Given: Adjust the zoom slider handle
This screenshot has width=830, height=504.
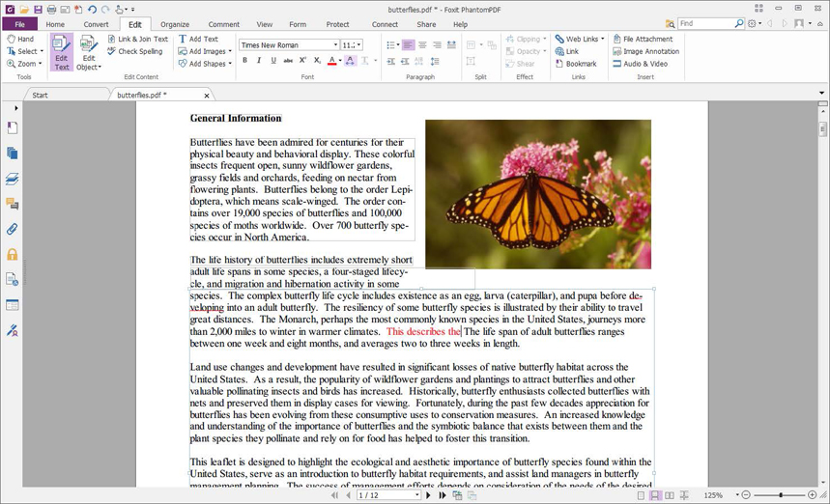Looking at the screenshot, I should point(781,495).
